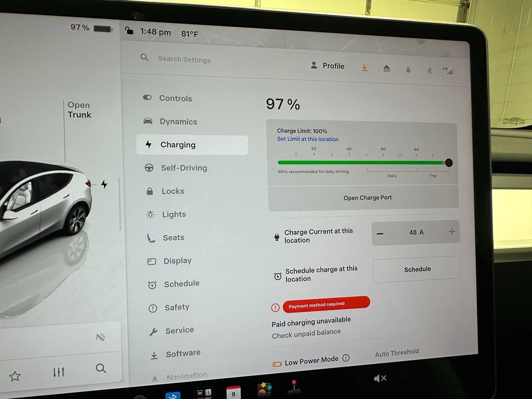The width and height of the screenshot is (532, 399).
Task: Open Software settings
Action: 176,354
